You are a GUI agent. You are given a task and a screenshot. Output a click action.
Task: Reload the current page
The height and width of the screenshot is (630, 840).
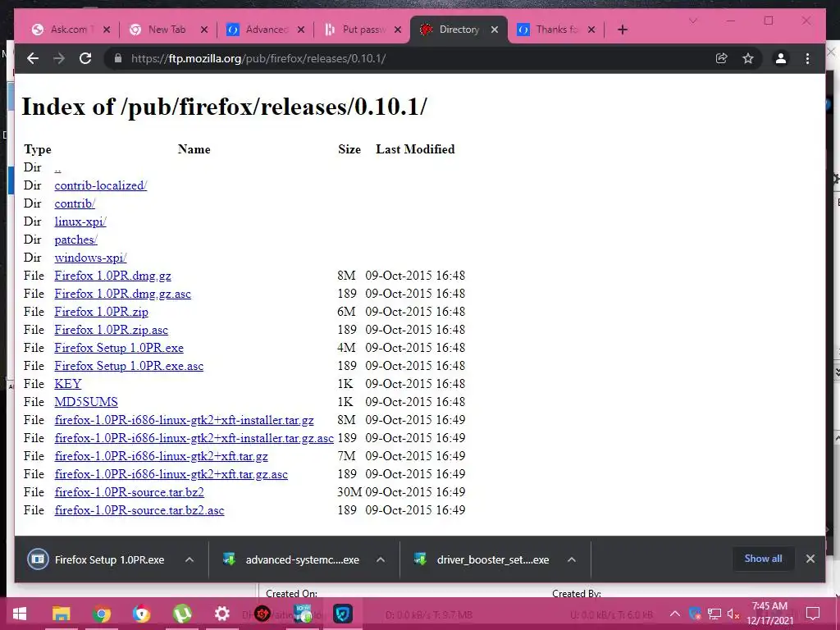pos(85,58)
